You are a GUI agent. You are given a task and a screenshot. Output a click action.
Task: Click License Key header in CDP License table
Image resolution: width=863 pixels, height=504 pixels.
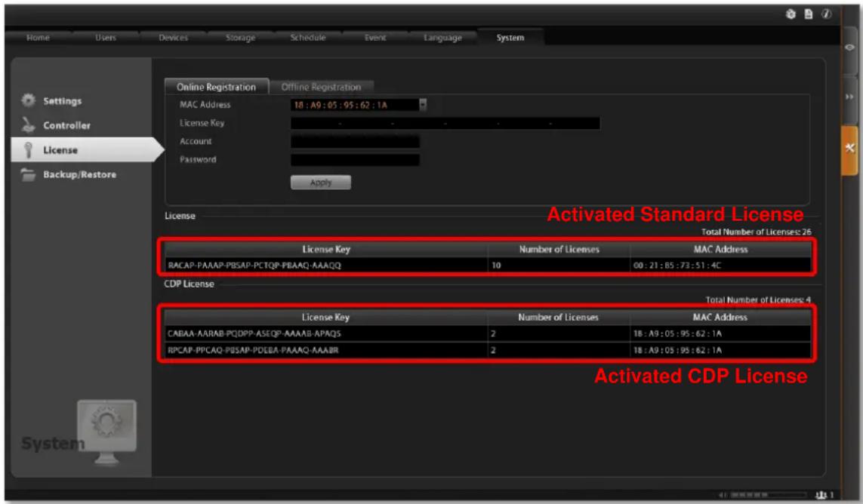pos(325,318)
